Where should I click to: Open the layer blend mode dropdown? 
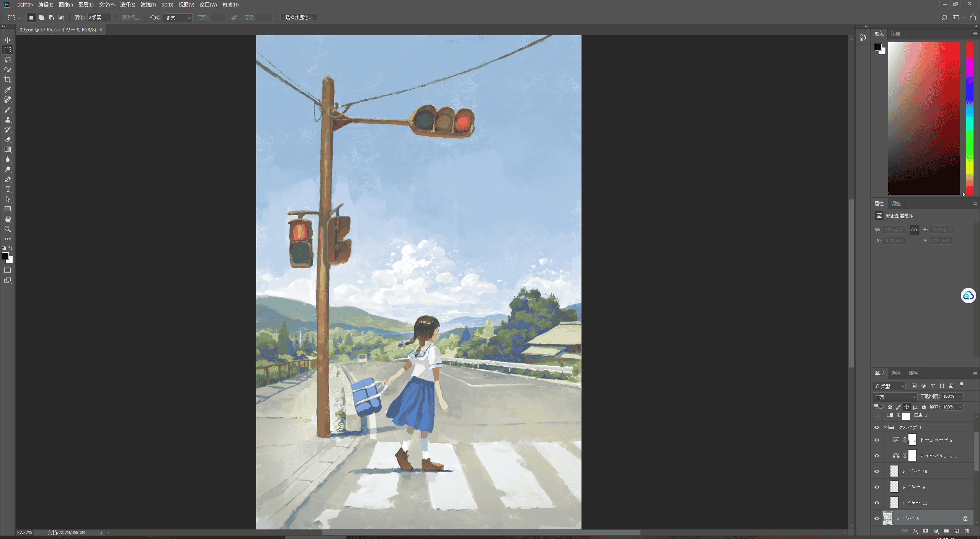(x=895, y=397)
